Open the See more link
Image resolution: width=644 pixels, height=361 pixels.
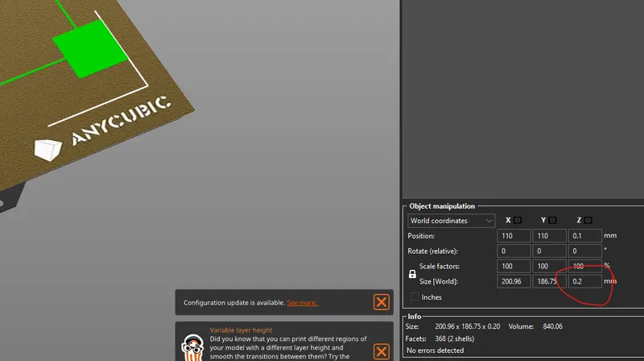coord(302,303)
